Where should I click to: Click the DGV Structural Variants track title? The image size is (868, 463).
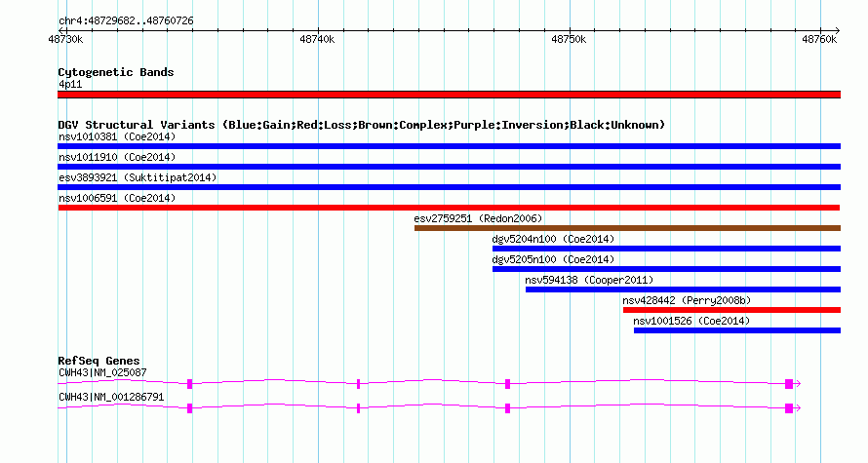click(x=361, y=125)
